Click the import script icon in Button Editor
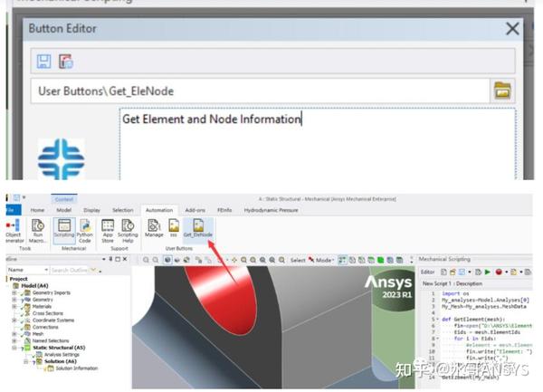This screenshot has width=543, height=392. (66, 62)
